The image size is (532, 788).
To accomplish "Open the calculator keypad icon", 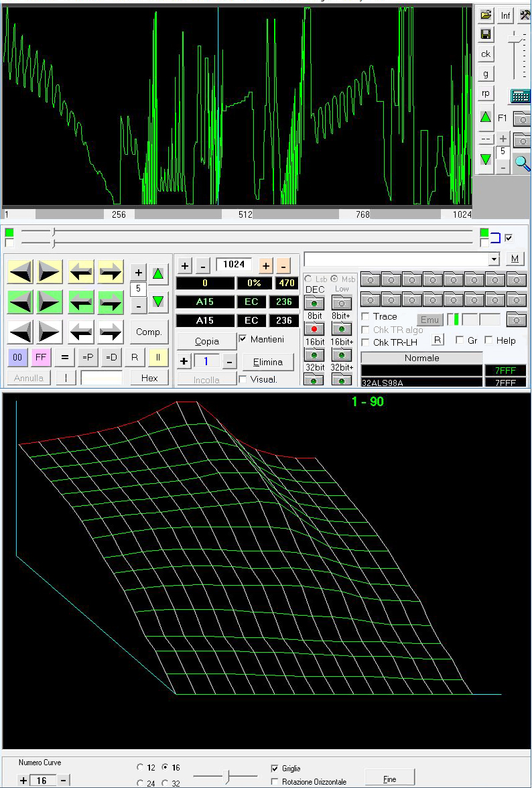I will (x=521, y=95).
